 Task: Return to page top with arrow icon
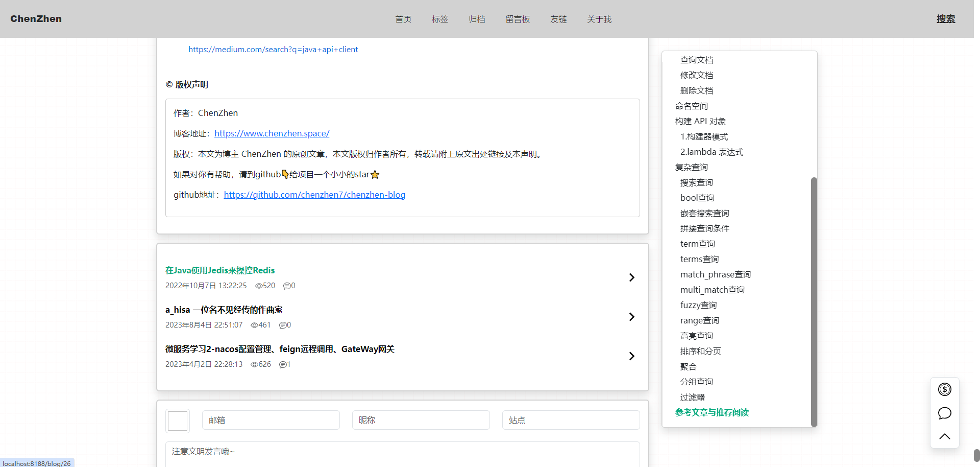coord(945,436)
